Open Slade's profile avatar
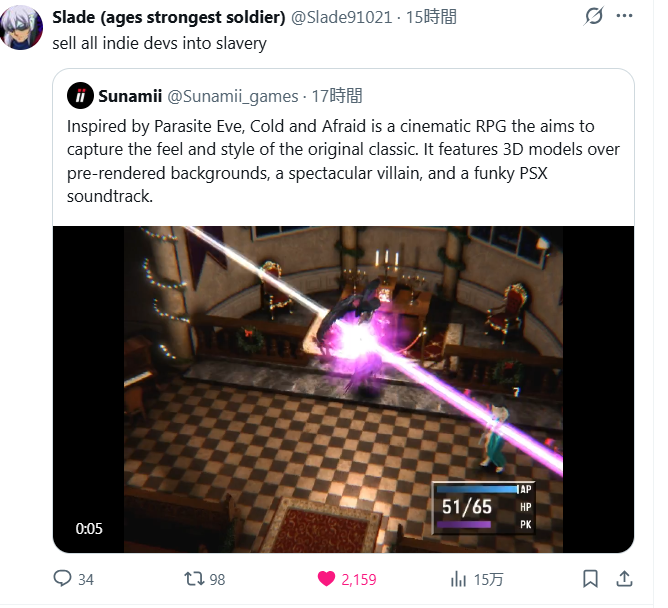This screenshot has width=668, height=608. 21,28
